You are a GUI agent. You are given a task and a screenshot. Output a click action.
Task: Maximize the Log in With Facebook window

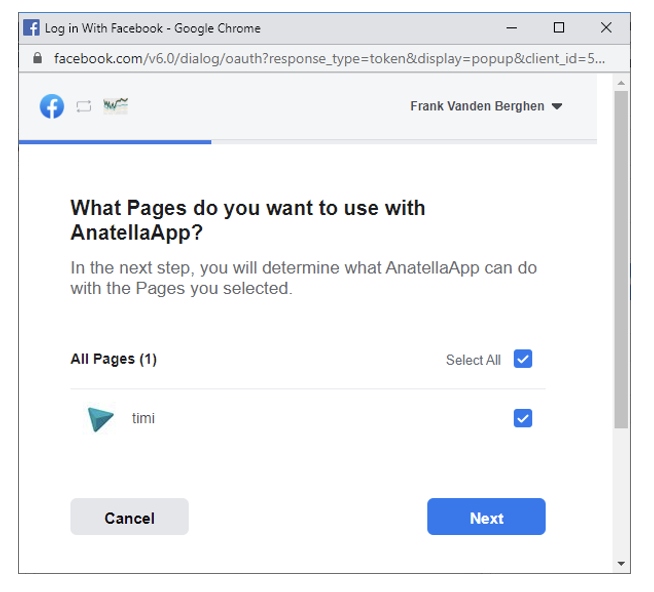point(558,28)
